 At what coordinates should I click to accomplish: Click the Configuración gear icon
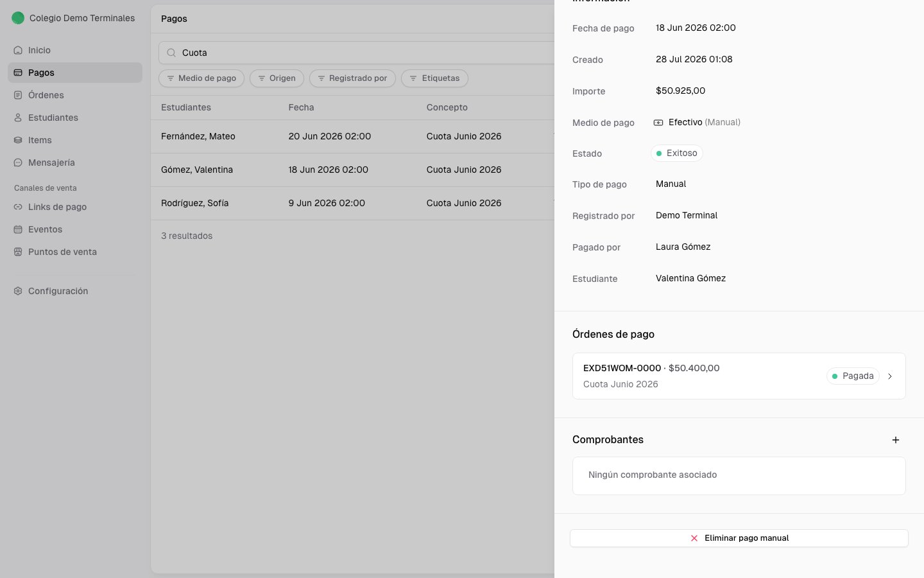tap(18, 291)
